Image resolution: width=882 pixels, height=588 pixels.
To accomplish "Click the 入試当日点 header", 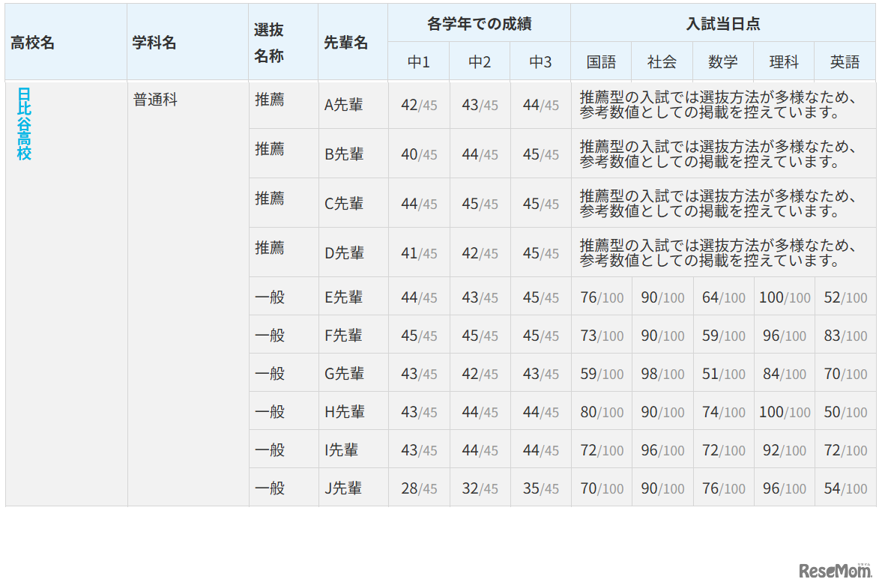I will click(723, 24).
